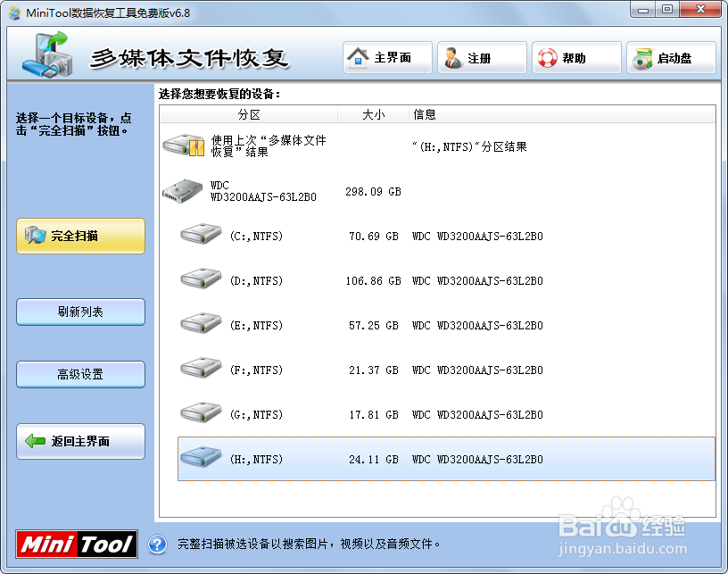Click drive icon for D: partition
This screenshot has height=574, width=728.
pos(201,279)
